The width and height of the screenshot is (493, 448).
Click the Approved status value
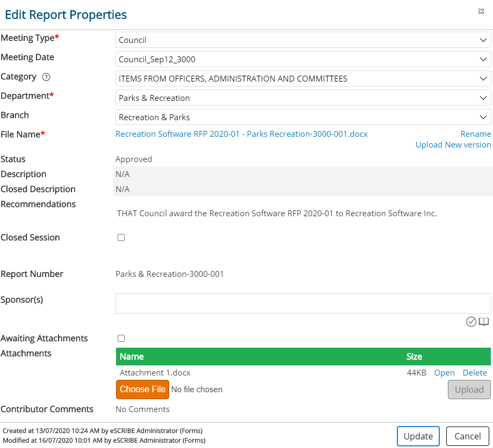[x=134, y=159]
